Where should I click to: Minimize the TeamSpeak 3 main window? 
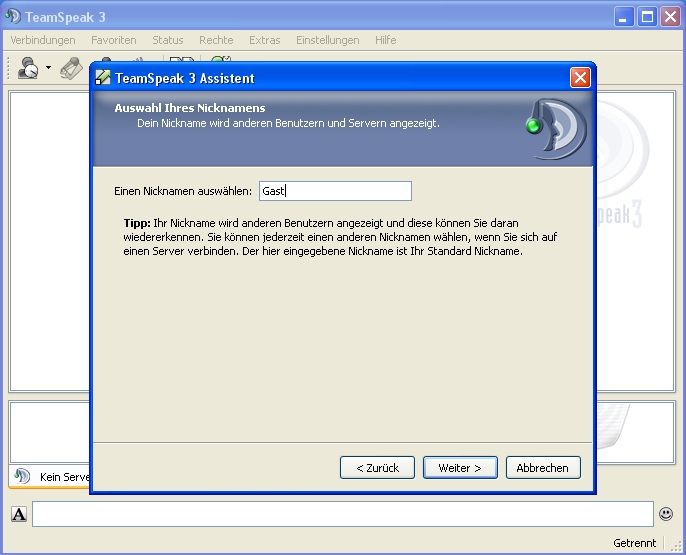coord(623,17)
